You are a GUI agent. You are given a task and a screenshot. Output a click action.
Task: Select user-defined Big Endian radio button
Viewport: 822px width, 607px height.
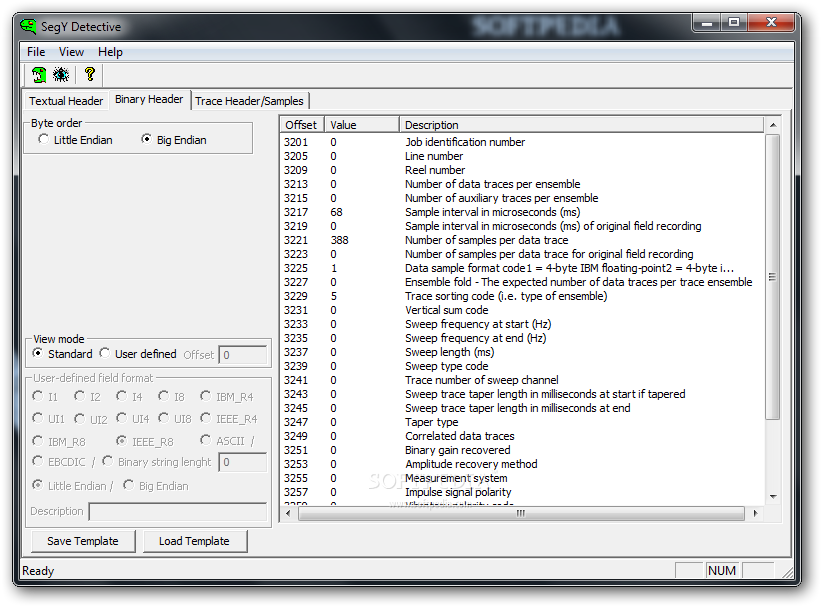tap(156, 486)
